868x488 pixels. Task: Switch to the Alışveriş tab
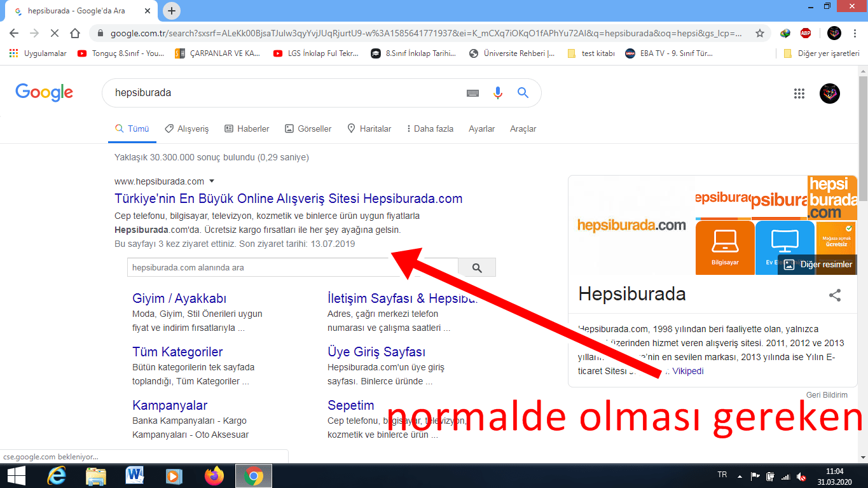coord(186,129)
